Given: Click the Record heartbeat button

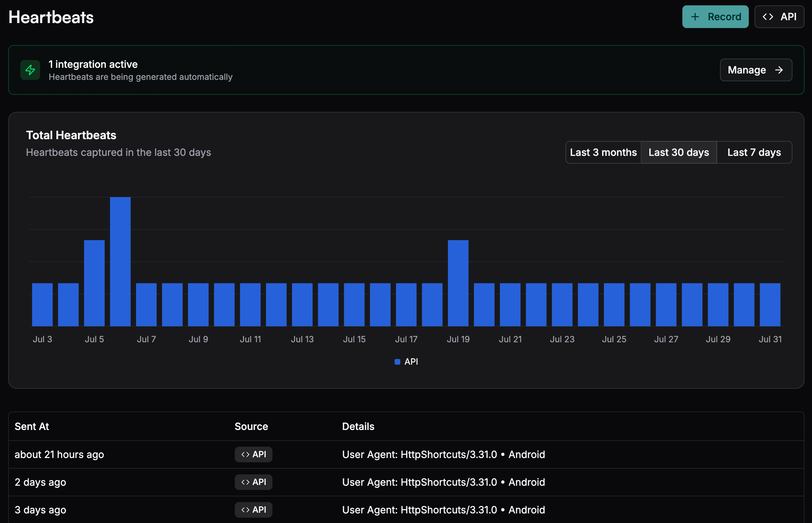Looking at the screenshot, I should click(715, 17).
